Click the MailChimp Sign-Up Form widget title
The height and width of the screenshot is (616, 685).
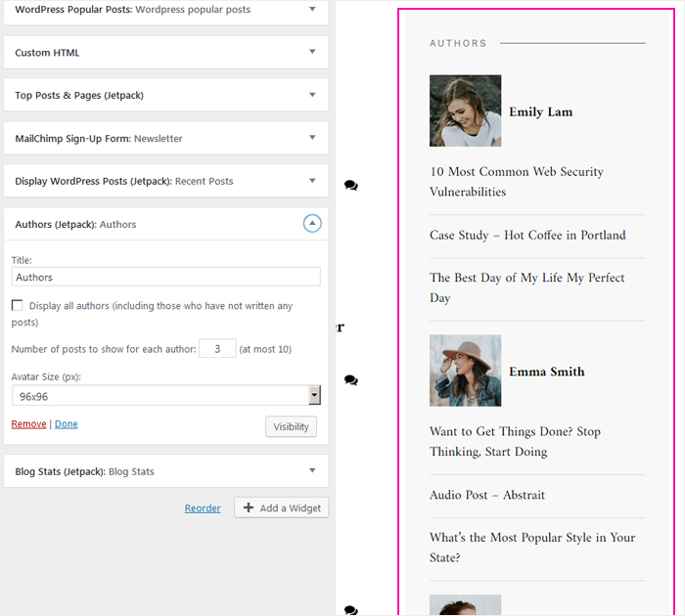click(x=99, y=139)
